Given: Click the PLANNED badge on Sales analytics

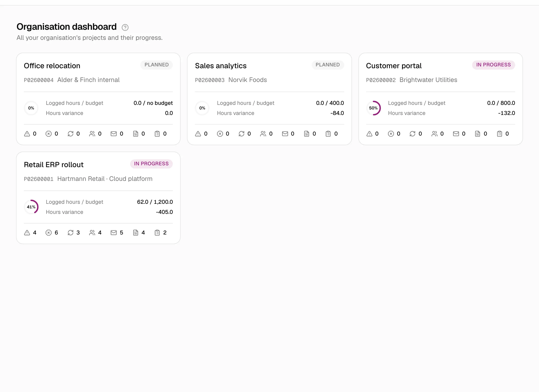Looking at the screenshot, I should click(x=328, y=65).
